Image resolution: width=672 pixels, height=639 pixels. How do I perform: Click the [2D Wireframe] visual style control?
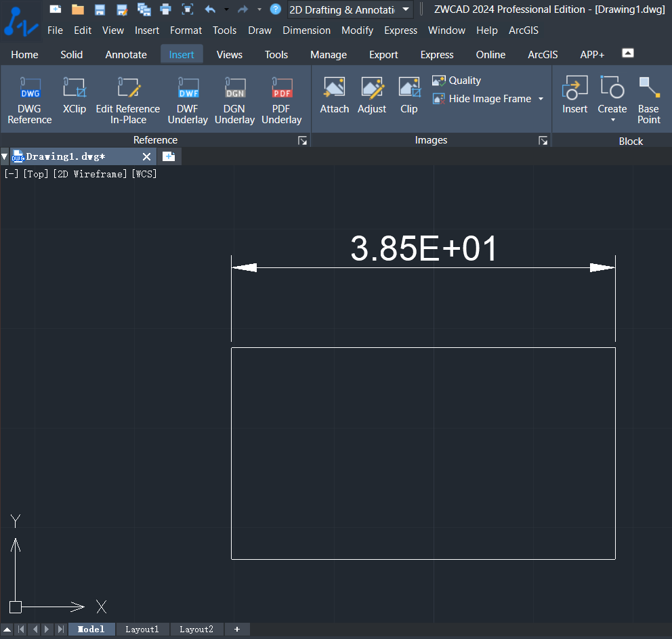pos(90,174)
